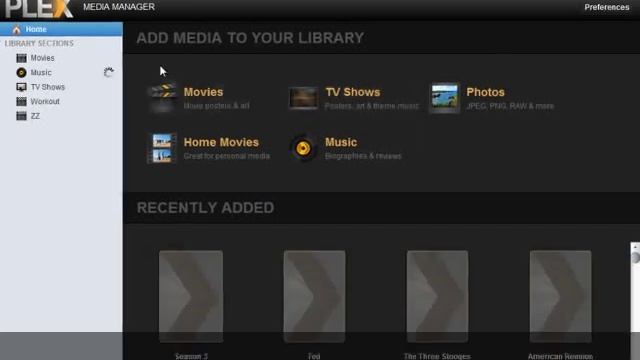Add a Music library via its title
The height and width of the screenshot is (360, 640).
pos(341,142)
